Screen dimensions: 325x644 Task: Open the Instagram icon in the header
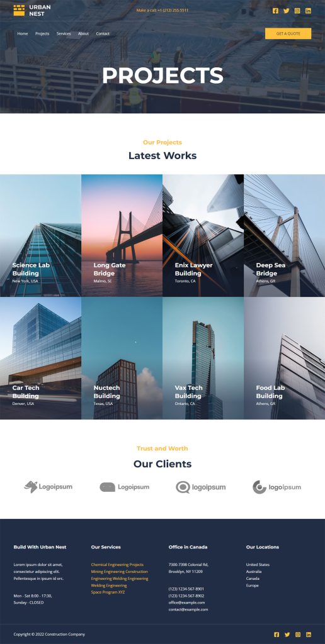pos(297,11)
